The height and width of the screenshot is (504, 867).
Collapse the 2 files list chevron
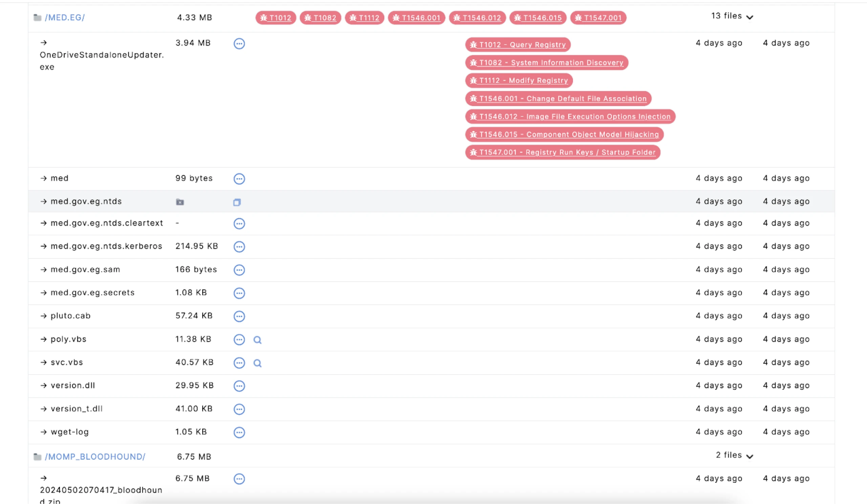(x=750, y=457)
